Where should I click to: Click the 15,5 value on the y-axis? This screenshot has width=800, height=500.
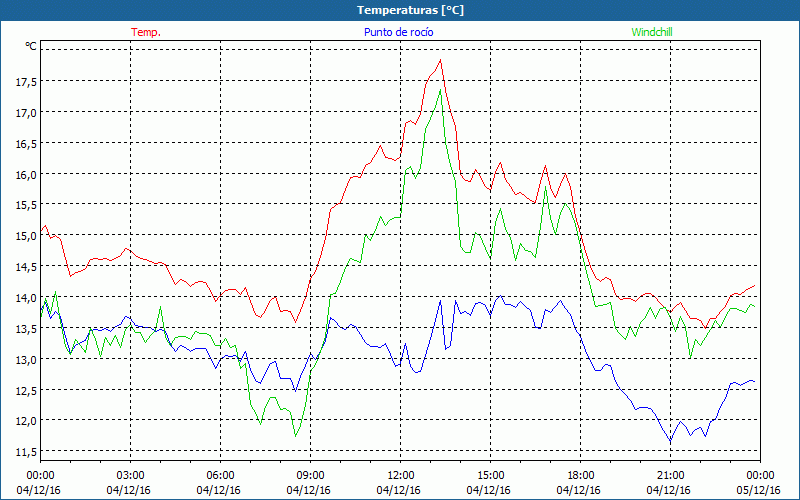point(27,205)
